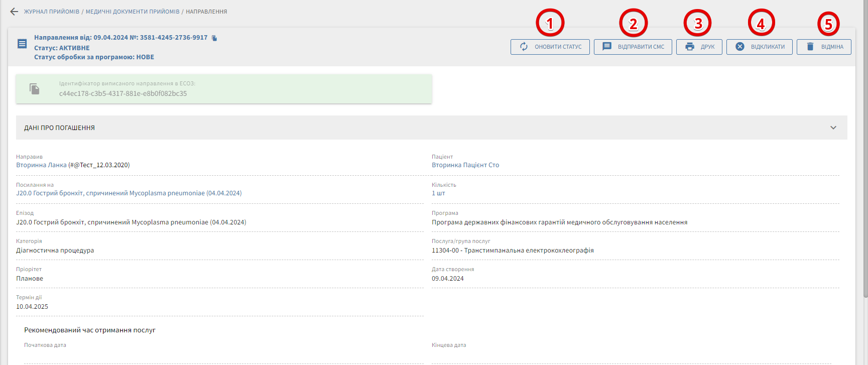The height and width of the screenshot is (365, 868).
Task: Click the trash icon for Відміна
Action: 810,47
